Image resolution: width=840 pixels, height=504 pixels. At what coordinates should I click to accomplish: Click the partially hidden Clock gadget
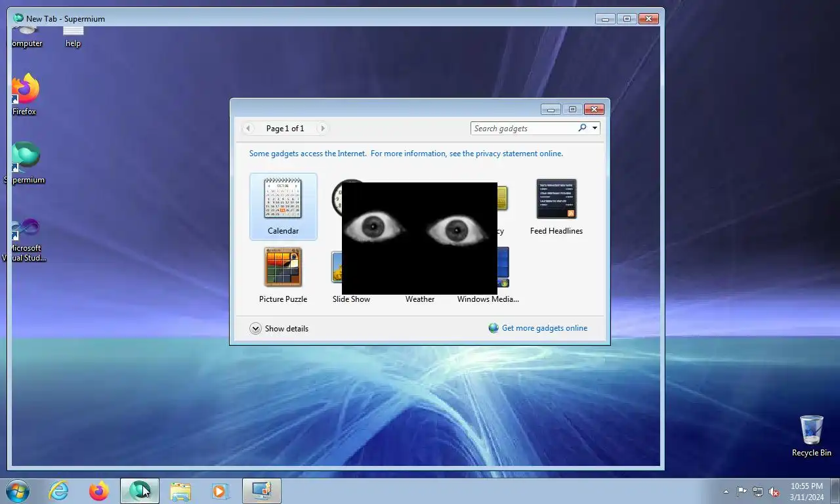coord(337,198)
